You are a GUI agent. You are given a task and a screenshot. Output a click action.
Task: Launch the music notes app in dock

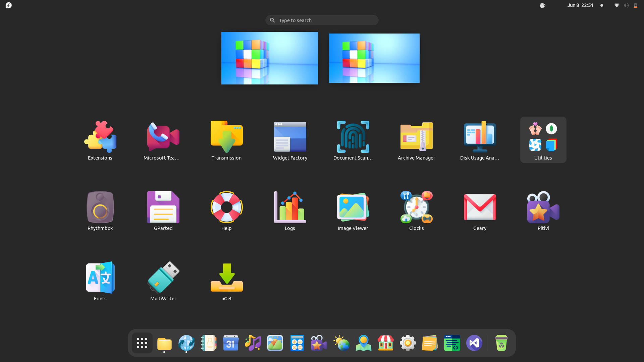click(x=253, y=343)
